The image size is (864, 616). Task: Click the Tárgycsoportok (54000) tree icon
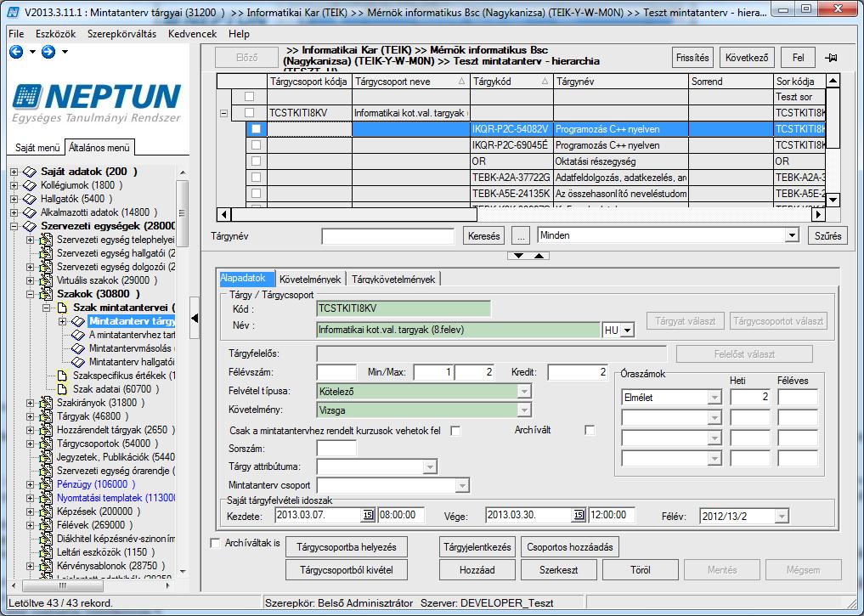46,444
